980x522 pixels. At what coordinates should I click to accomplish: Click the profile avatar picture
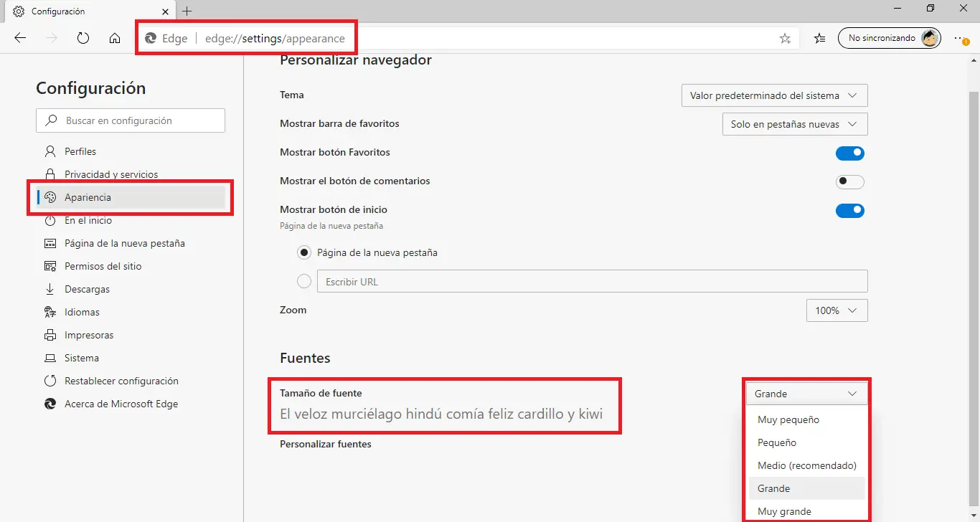[x=930, y=39]
